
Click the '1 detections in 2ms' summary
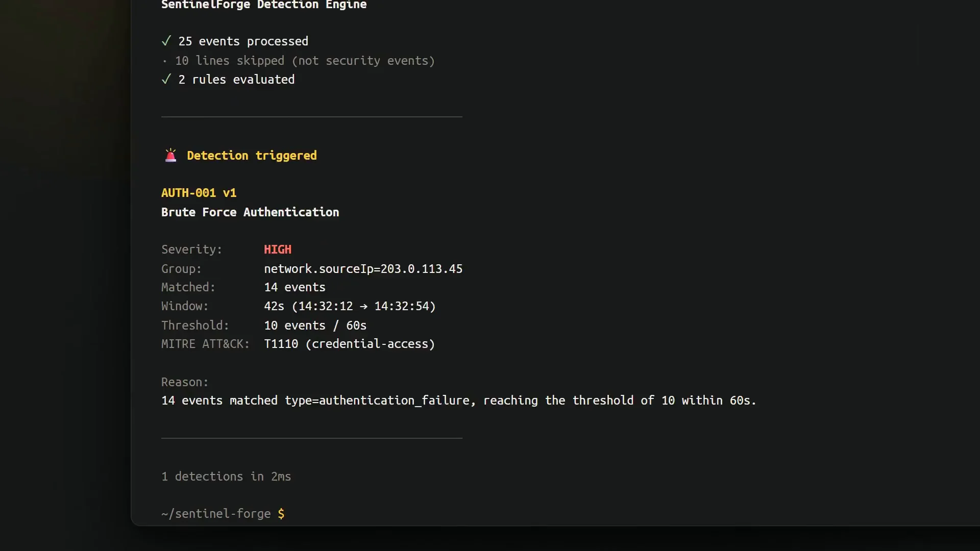226,477
